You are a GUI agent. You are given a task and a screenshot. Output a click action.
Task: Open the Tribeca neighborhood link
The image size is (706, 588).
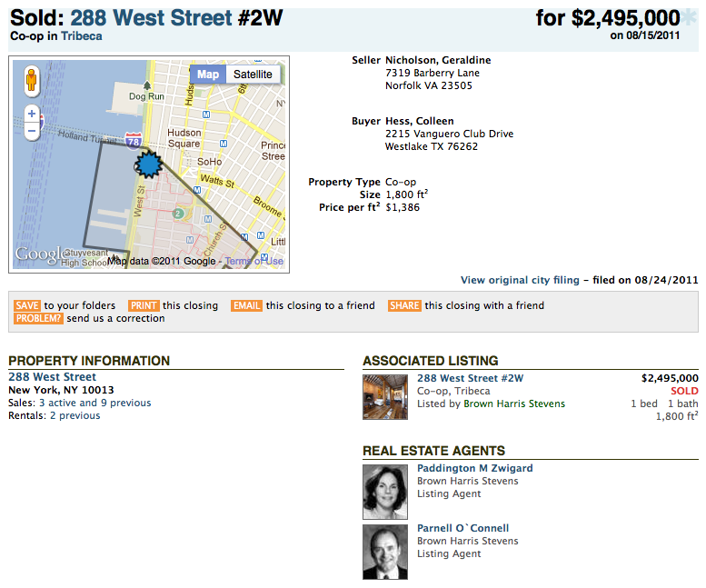[x=81, y=36]
